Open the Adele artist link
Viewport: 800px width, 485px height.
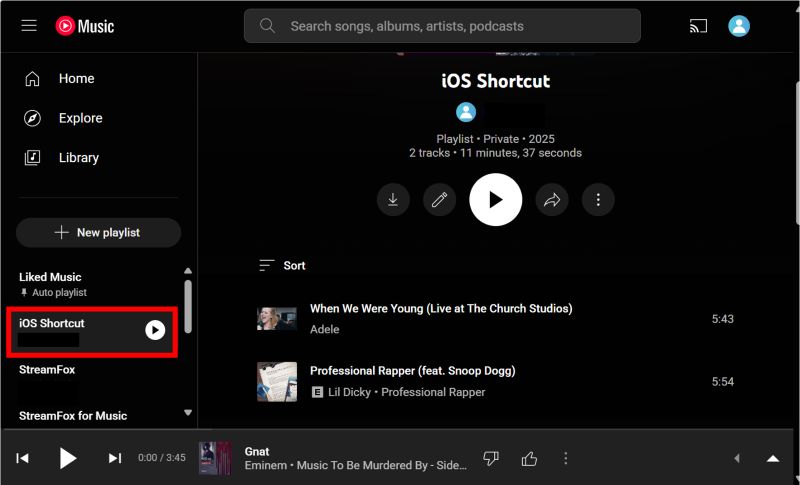point(325,329)
